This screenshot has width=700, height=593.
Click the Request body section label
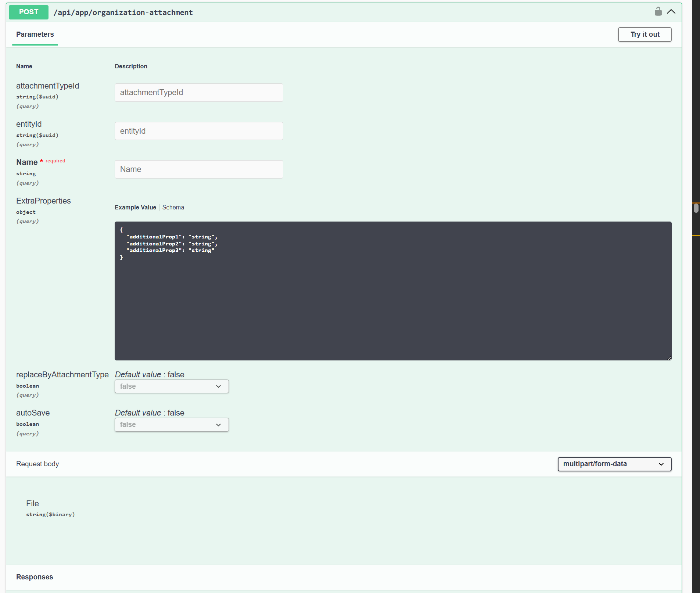click(x=37, y=464)
